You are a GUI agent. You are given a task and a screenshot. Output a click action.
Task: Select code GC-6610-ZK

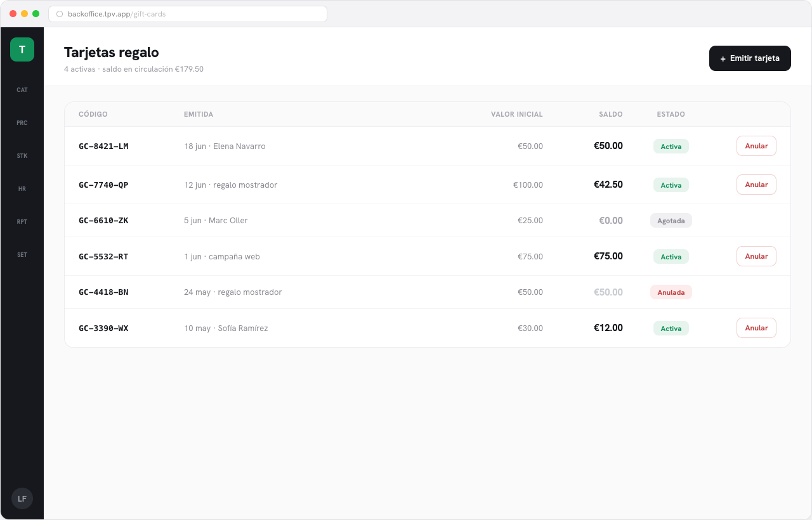(x=103, y=221)
